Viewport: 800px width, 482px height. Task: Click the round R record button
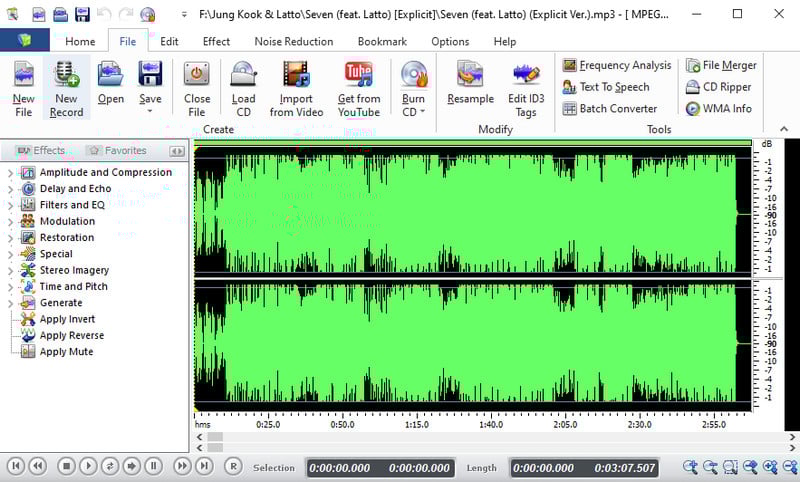pyautogui.click(x=233, y=466)
